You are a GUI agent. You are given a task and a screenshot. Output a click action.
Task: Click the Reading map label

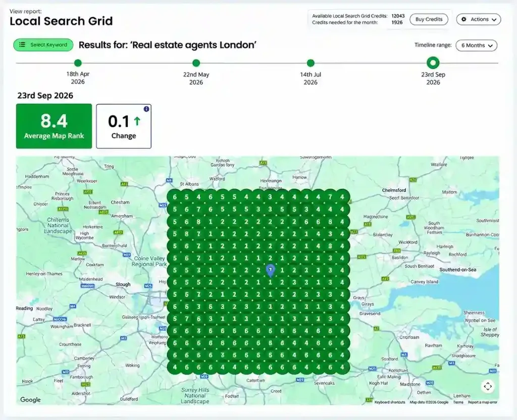[x=24, y=308]
